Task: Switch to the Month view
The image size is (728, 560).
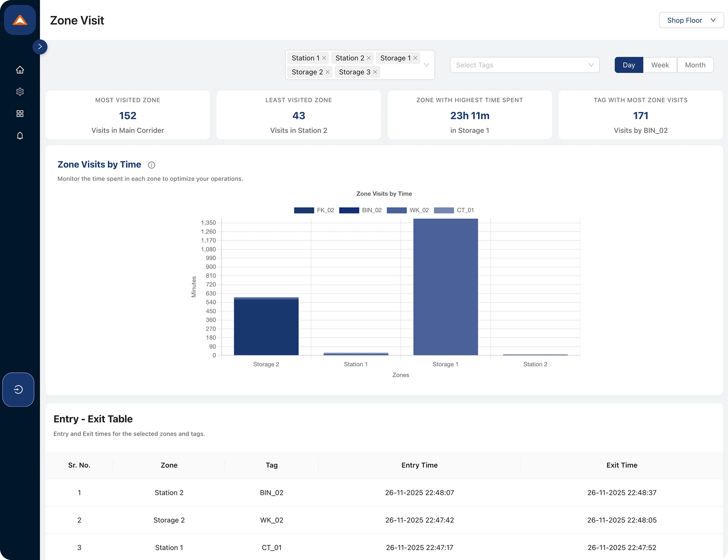Action: [695, 65]
